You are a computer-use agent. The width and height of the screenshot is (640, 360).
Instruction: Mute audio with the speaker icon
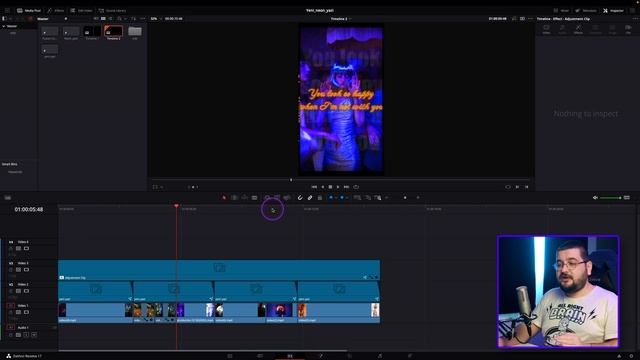tap(595, 198)
